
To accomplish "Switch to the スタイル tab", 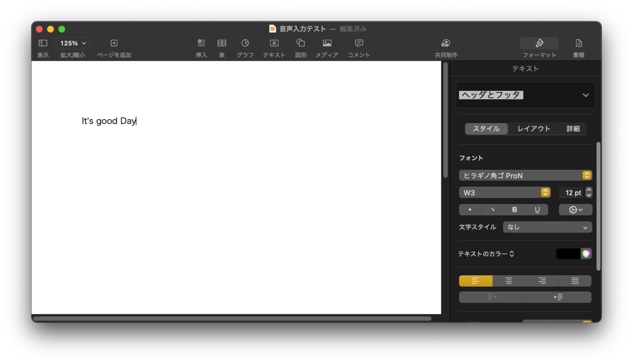I will click(x=486, y=129).
